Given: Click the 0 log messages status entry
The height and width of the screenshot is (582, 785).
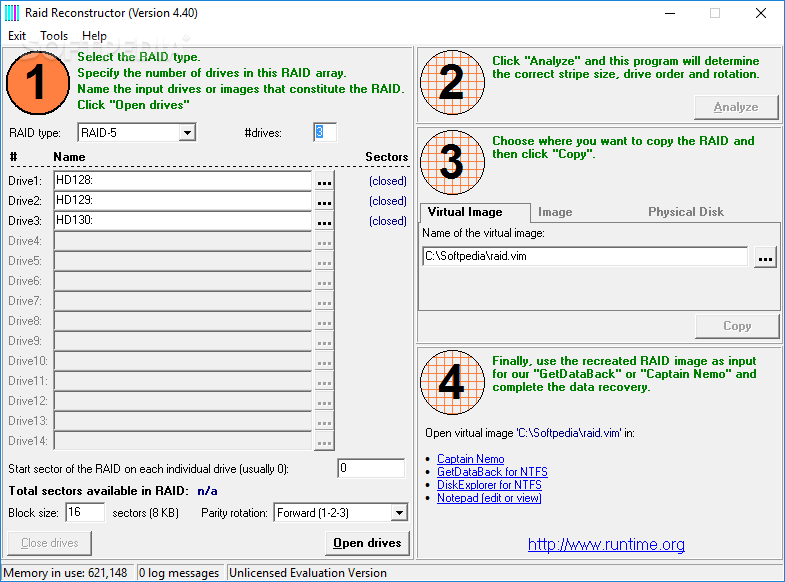Looking at the screenshot, I should (179, 573).
